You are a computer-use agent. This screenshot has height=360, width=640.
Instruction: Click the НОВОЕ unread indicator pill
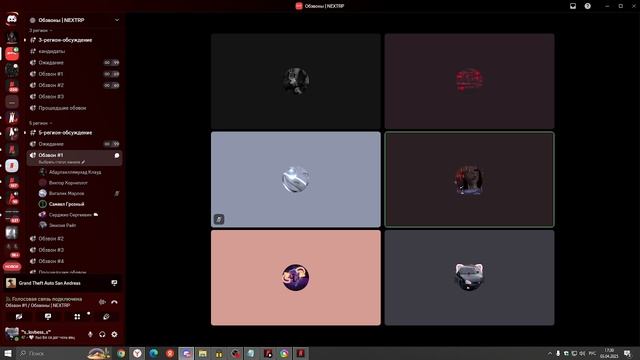[12, 267]
